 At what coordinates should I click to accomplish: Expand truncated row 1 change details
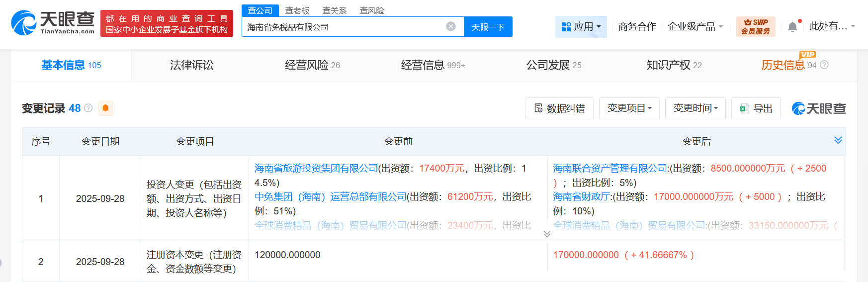547,234
